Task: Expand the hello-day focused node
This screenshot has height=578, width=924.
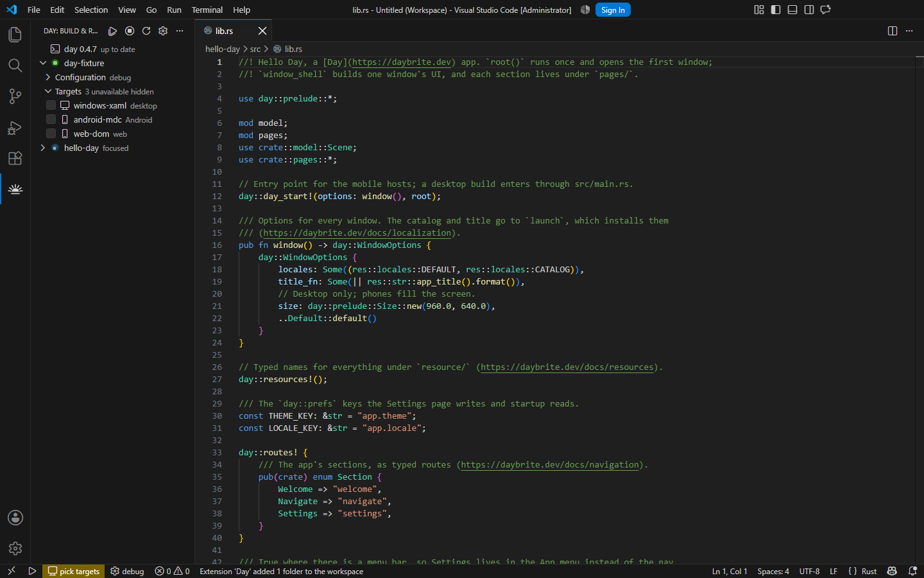Action: pyautogui.click(x=43, y=148)
